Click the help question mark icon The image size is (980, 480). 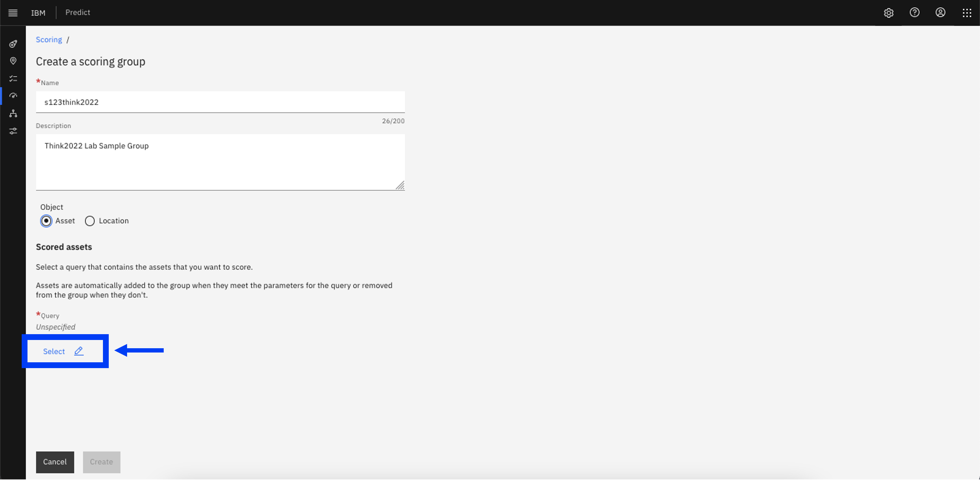tap(914, 12)
